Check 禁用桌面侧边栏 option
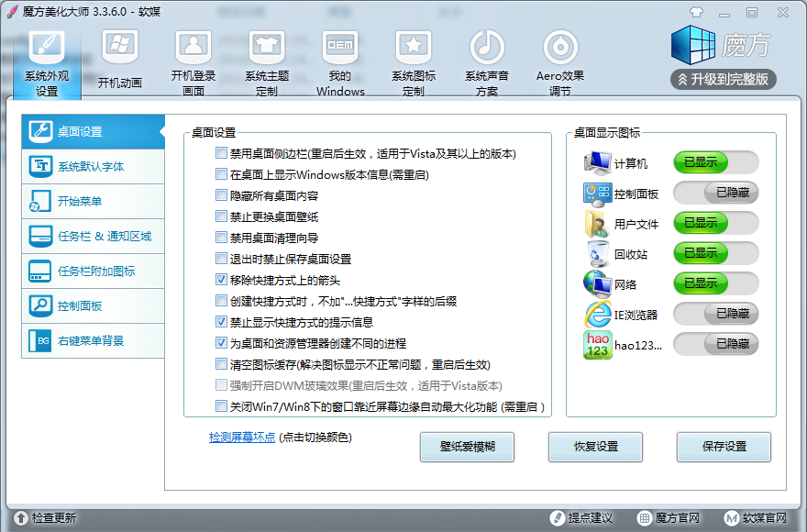This screenshot has width=807, height=532. (221, 153)
